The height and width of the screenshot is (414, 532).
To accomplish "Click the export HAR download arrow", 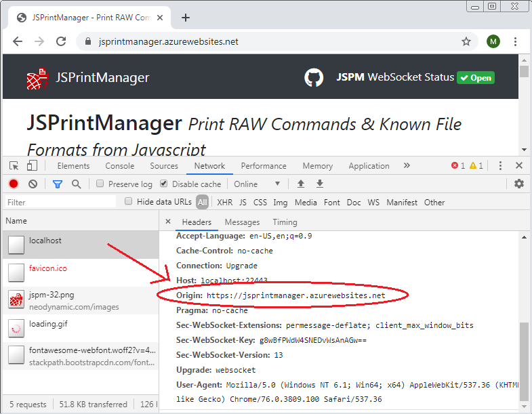I will click(x=320, y=184).
